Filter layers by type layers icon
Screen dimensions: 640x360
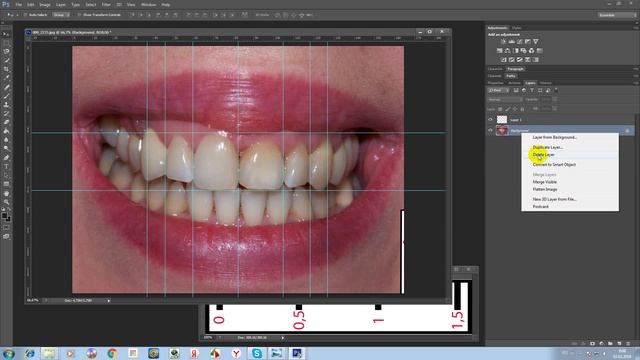(x=531, y=90)
